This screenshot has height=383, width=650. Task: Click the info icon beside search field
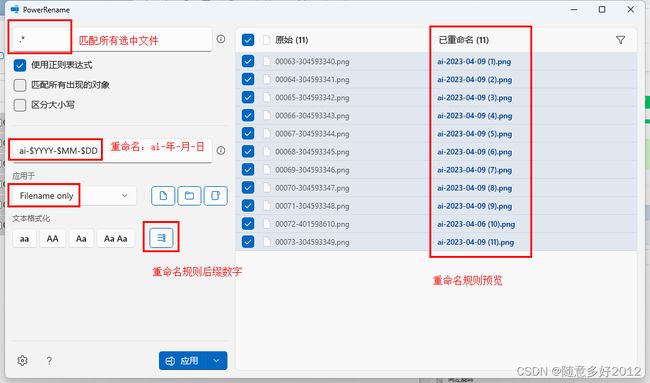pos(221,39)
